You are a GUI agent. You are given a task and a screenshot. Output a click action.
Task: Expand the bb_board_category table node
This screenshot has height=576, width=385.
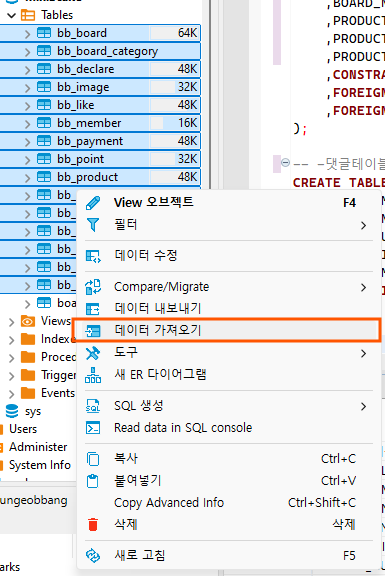tap(28, 52)
